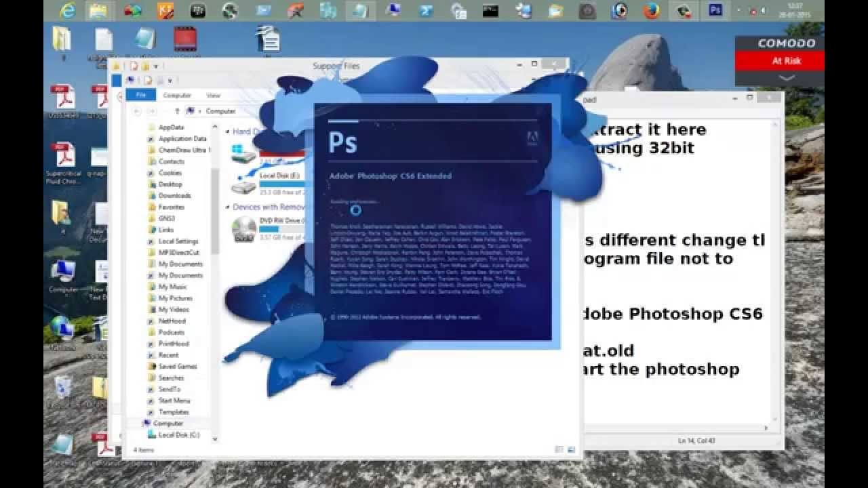Collapse Devices with Removable Storage group

pos(228,207)
